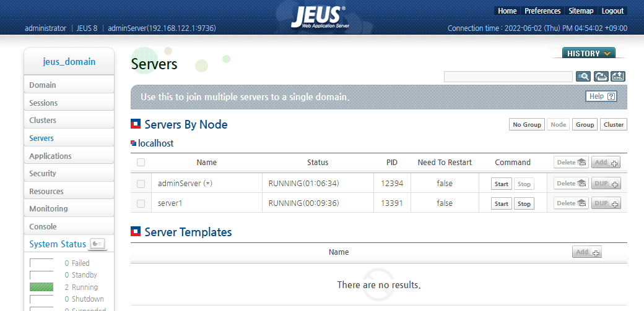The height and width of the screenshot is (311, 644).
Task: Click the PID value 13391
Action: [x=392, y=203]
